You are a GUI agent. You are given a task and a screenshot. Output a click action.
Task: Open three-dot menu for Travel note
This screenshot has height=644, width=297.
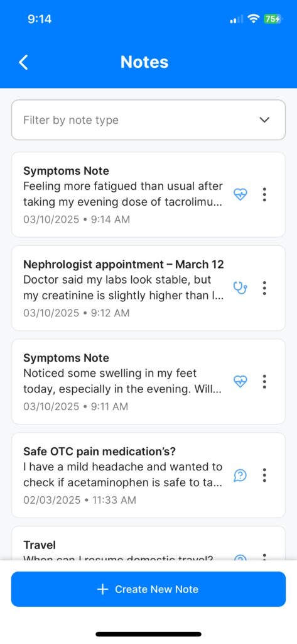click(x=264, y=557)
